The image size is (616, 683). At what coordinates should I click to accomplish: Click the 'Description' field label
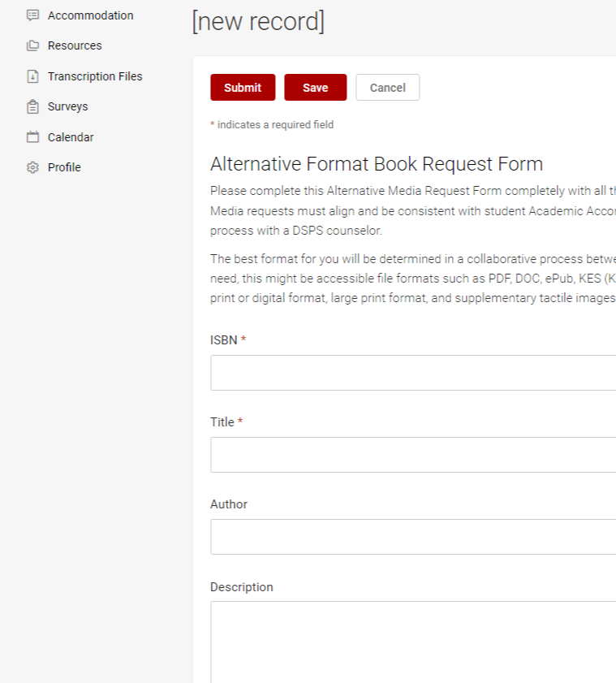[x=242, y=587]
